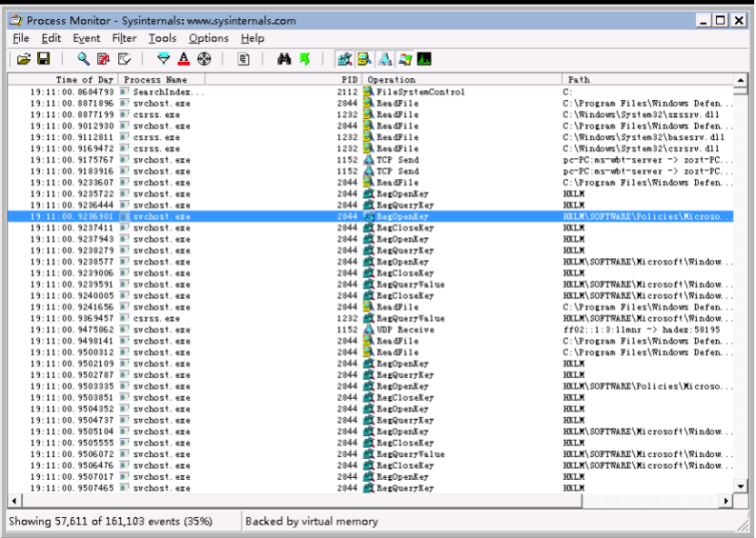The image size is (756, 538).
Task: Click path ff02::1:3:llmnr -> hadez:58195
Action: click(642, 330)
